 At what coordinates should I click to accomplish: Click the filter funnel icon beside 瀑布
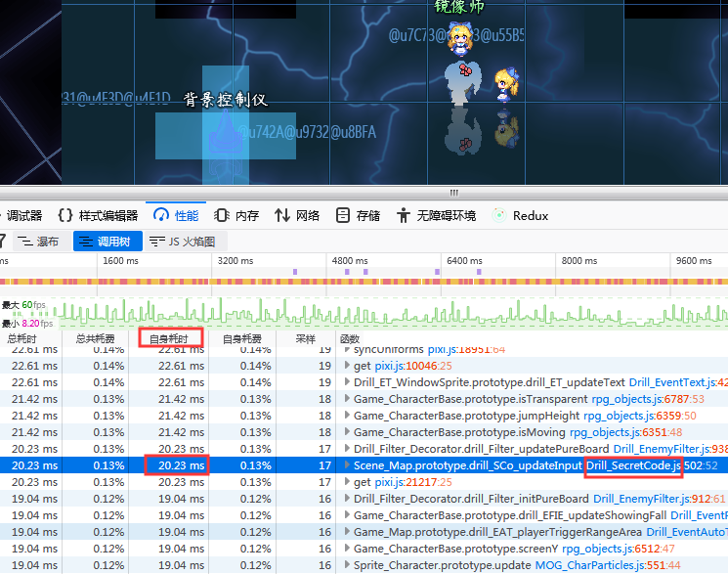click(x=4, y=241)
